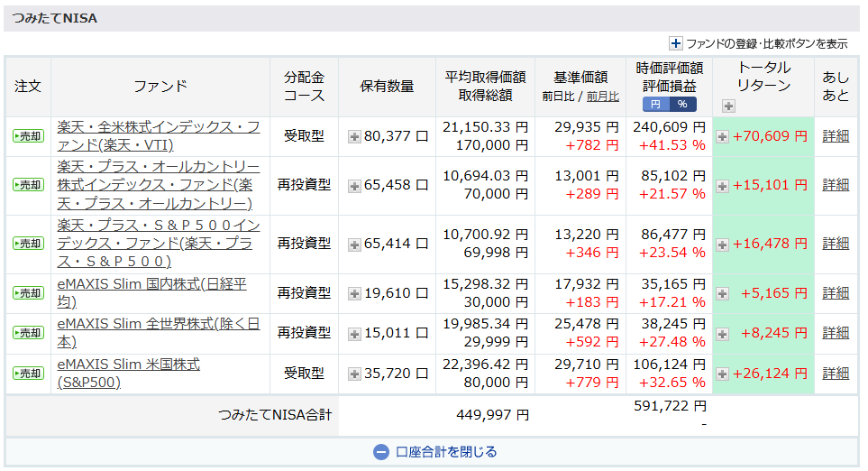This screenshot has width=868, height=471.
Task: Open the eMAXIS Slim 全世界株式(除く日本) link
Action: (x=159, y=332)
